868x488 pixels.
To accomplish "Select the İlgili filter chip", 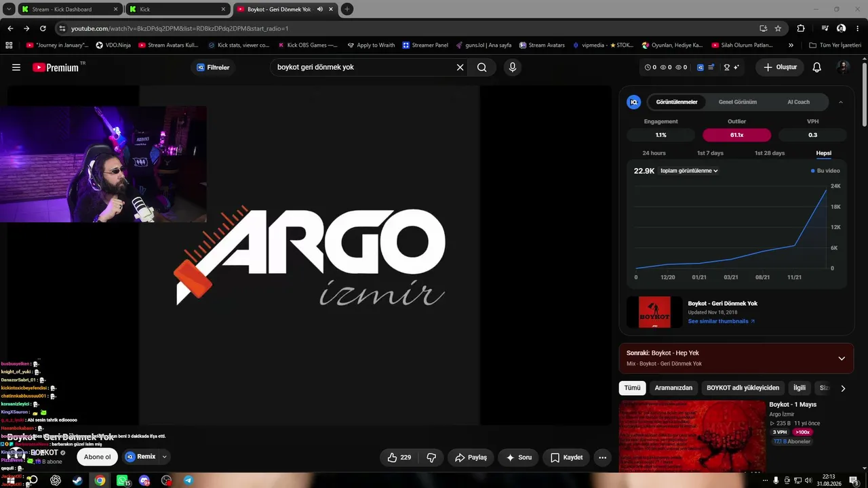I will click(x=800, y=388).
